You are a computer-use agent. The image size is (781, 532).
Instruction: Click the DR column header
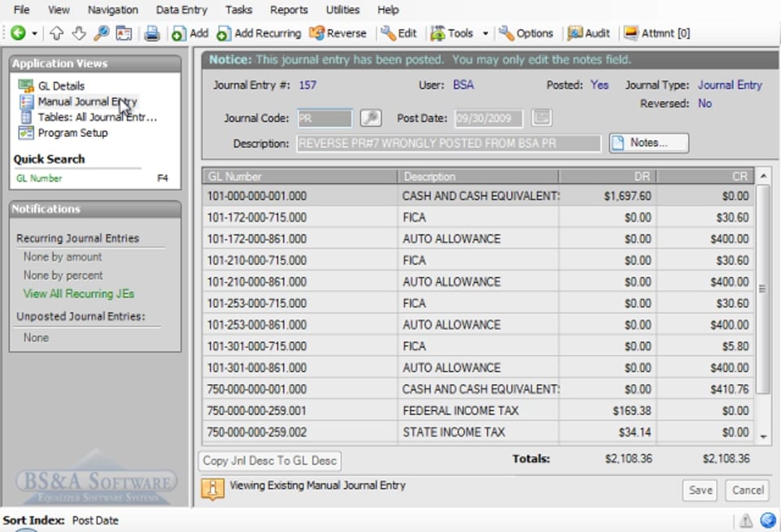point(607,177)
